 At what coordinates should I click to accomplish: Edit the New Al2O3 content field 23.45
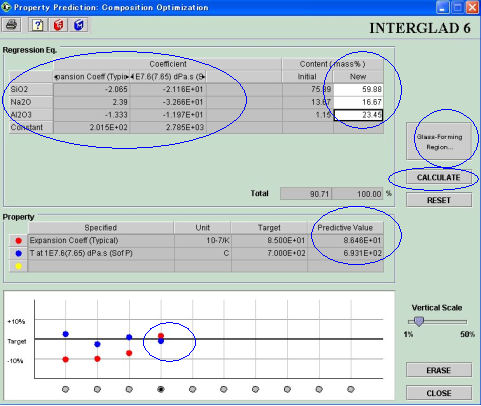point(358,115)
